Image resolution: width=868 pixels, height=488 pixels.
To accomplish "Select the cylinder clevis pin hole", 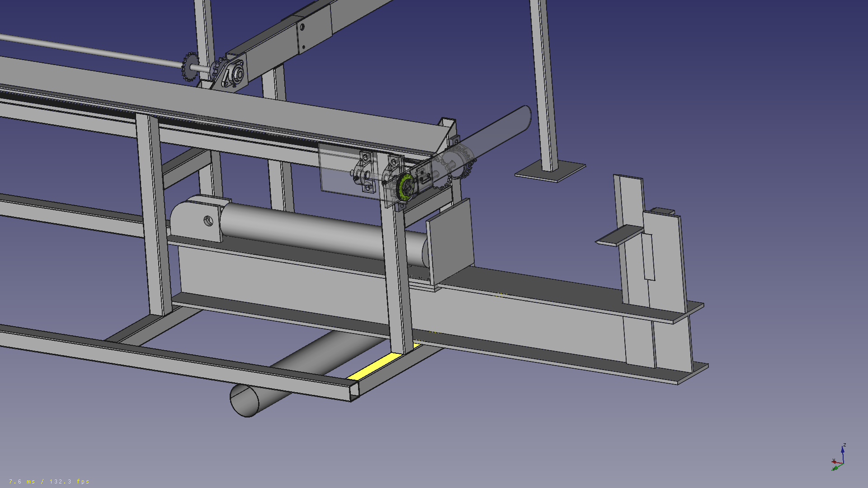I will click(208, 221).
